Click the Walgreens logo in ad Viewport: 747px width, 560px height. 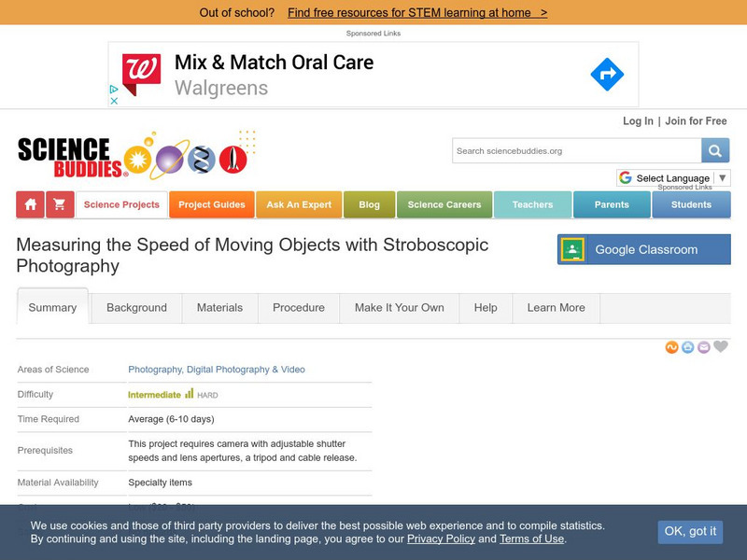(x=142, y=74)
